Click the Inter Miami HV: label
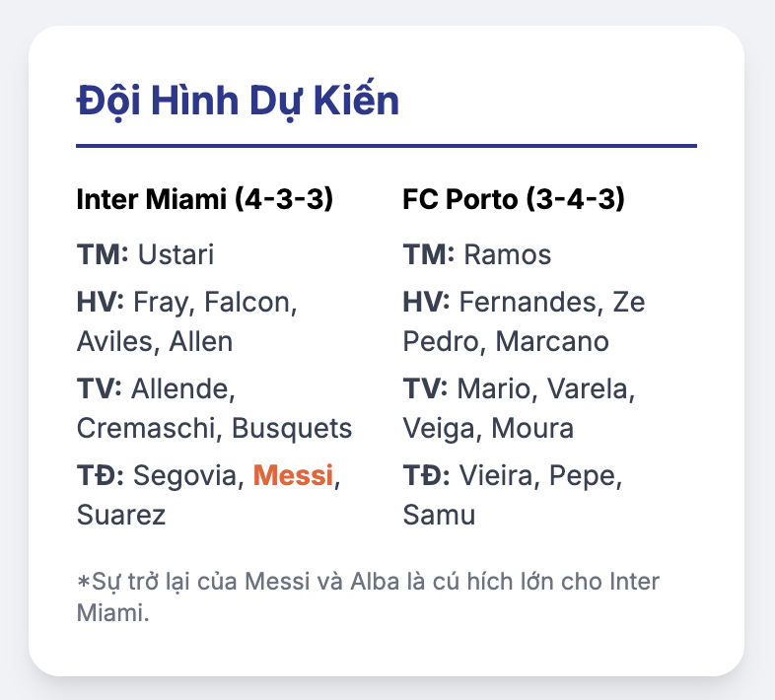Viewport: 775px width, 700px height. pos(101,302)
